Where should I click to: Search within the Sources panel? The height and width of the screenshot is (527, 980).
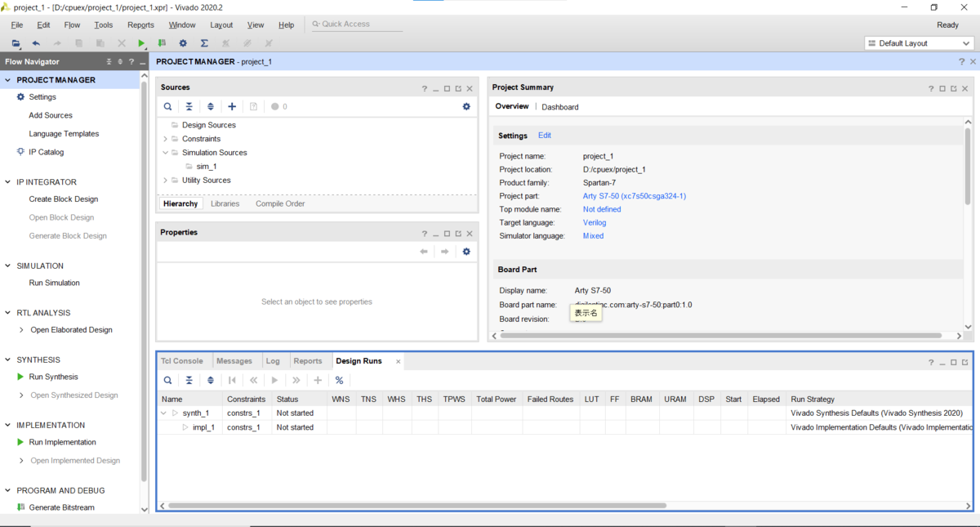pos(167,106)
